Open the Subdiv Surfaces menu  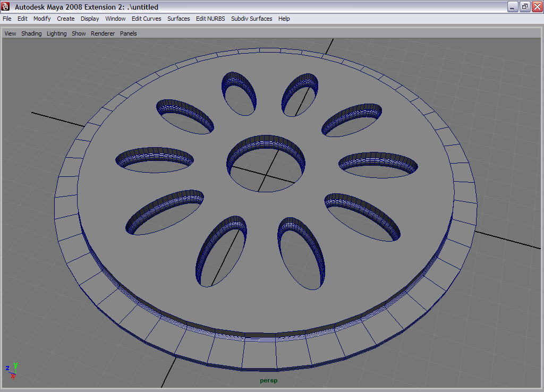point(251,19)
